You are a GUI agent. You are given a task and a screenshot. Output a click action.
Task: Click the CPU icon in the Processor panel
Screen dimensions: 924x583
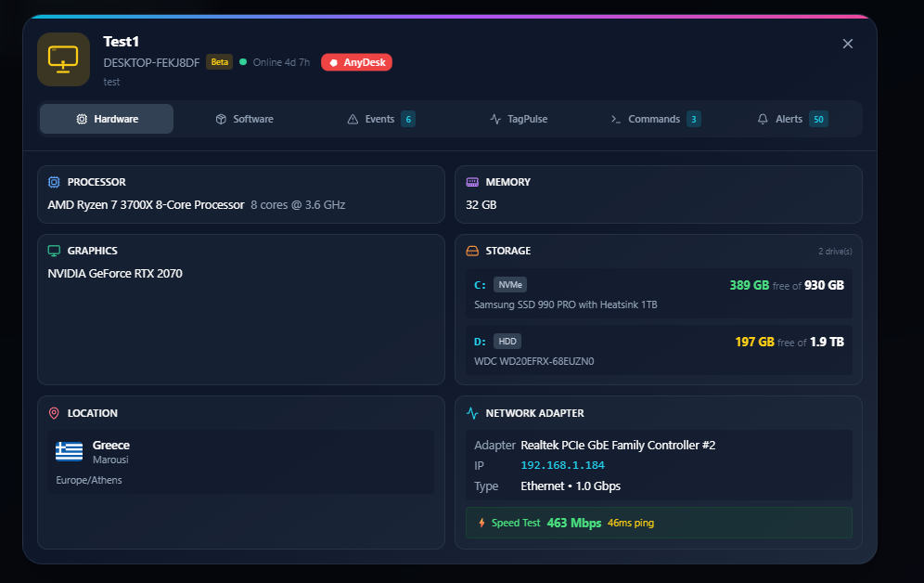tap(54, 182)
